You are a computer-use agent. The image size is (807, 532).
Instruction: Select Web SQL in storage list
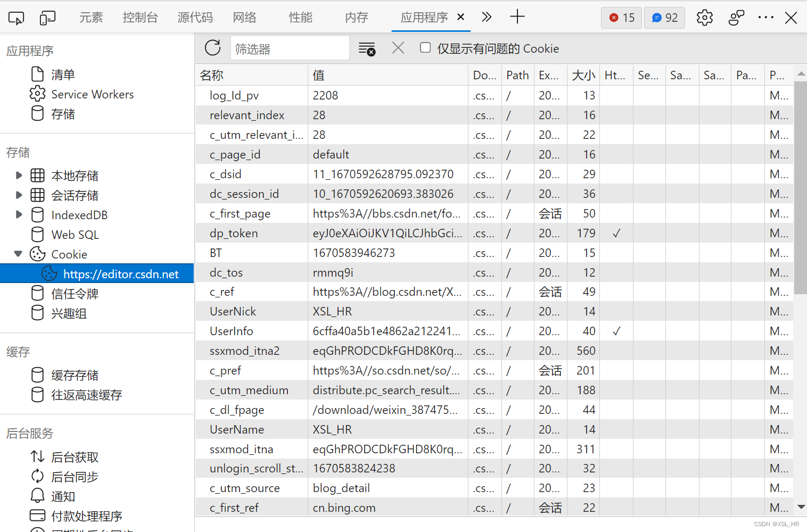[75, 235]
